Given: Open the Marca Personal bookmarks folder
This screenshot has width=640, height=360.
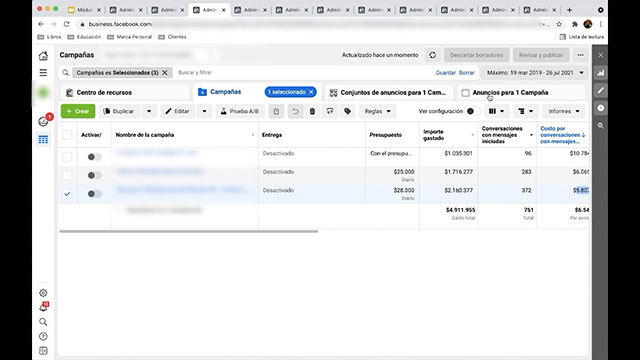Looking at the screenshot, I should [x=129, y=37].
